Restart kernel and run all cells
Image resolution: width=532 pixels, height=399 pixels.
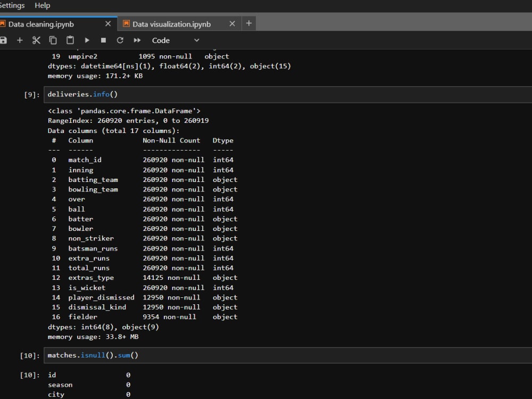coord(137,40)
